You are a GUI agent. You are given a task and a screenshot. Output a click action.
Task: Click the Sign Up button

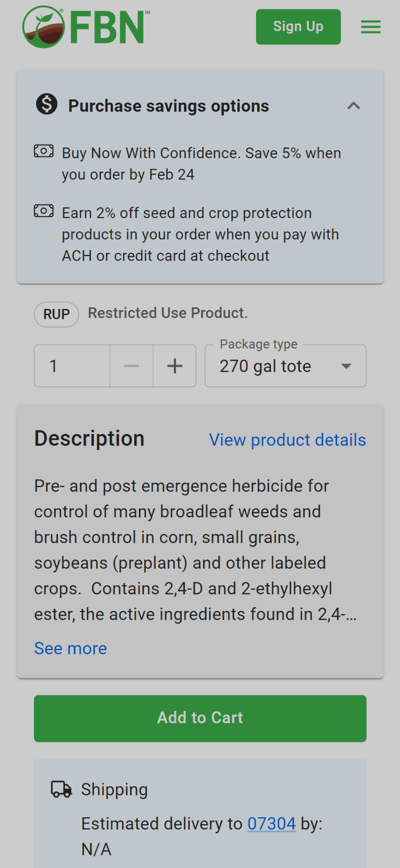(298, 27)
